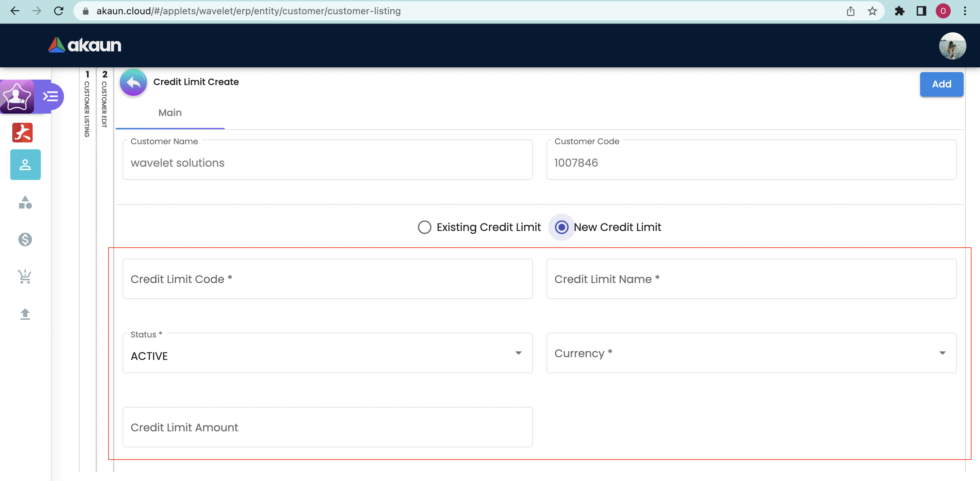Open the customer star applet icon
Screen dimensions: 980x481
(17, 96)
